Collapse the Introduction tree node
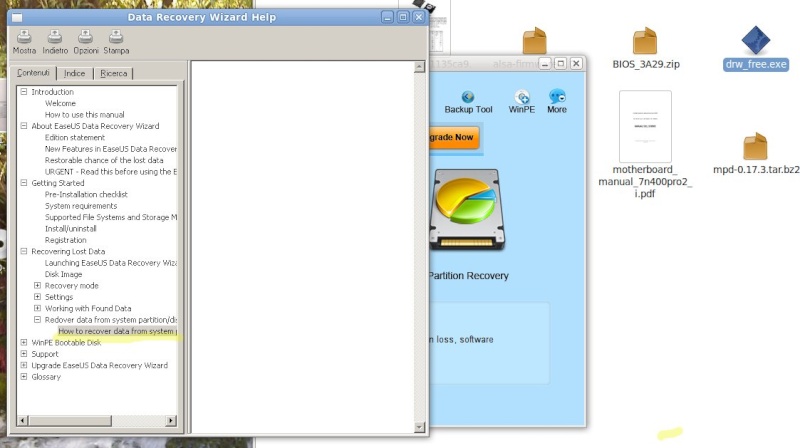This screenshot has height=448, width=800. [x=23, y=92]
